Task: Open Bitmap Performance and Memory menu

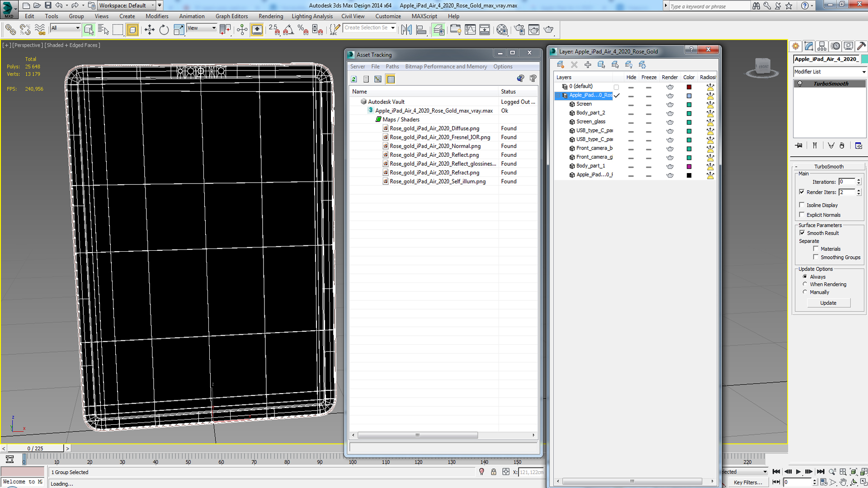Action: tap(446, 66)
